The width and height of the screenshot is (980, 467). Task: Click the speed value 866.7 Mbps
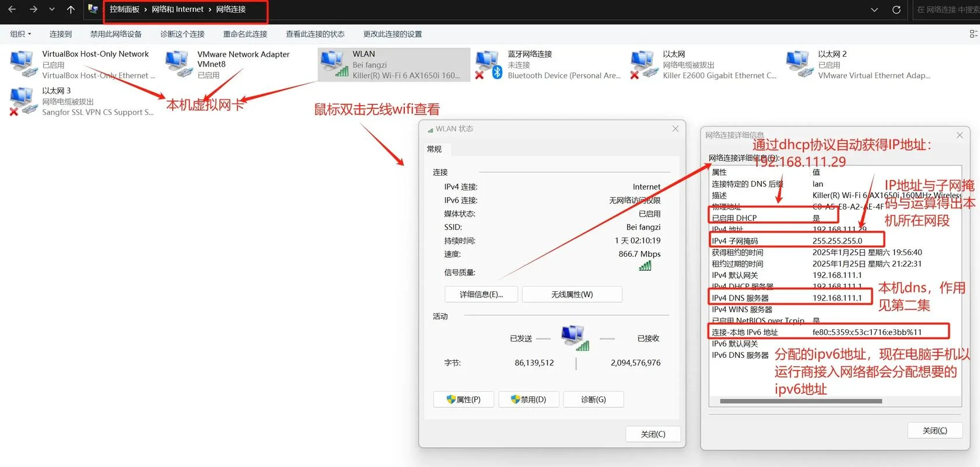tap(639, 254)
